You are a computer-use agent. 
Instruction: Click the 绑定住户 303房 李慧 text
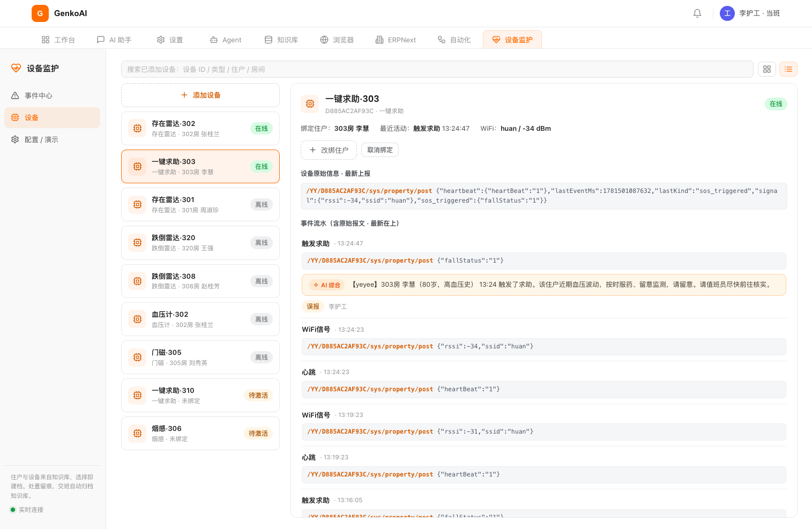click(335, 128)
